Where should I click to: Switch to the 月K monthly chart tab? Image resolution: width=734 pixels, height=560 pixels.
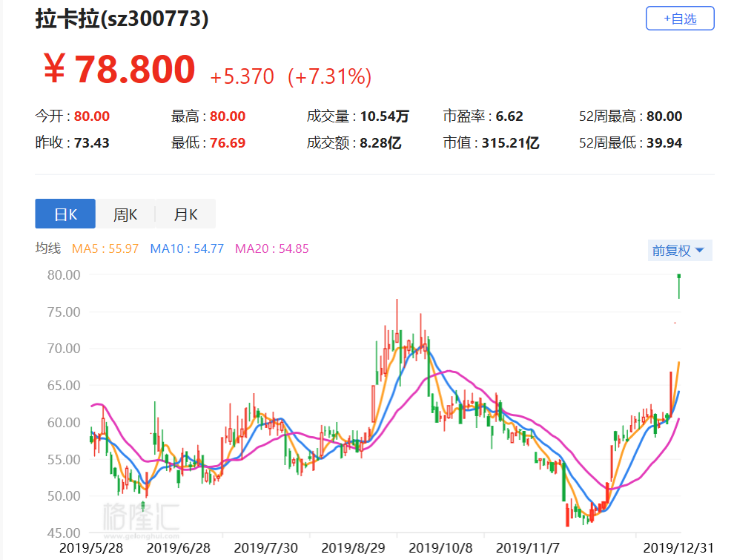(x=185, y=214)
